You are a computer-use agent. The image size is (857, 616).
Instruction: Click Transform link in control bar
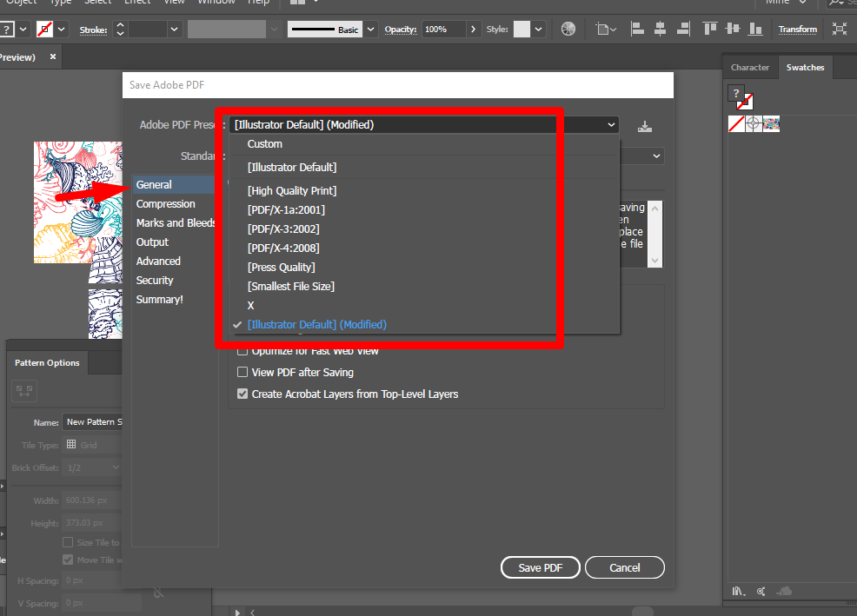797,29
